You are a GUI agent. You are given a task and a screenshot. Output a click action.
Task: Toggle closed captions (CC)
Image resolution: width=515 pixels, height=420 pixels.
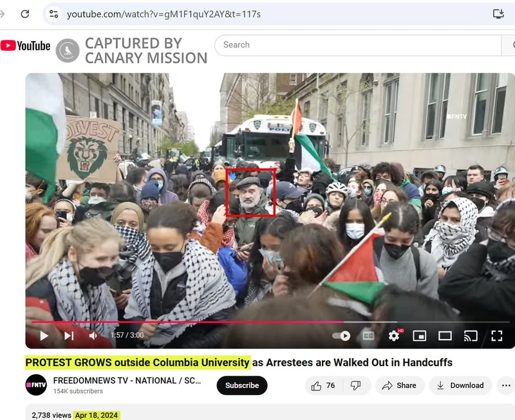click(368, 336)
